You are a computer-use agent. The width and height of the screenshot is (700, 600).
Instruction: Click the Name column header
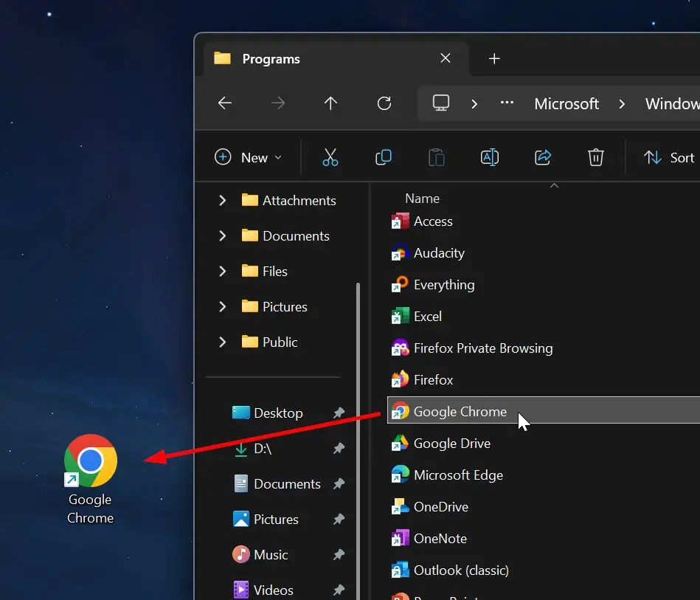(x=422, y=199)
